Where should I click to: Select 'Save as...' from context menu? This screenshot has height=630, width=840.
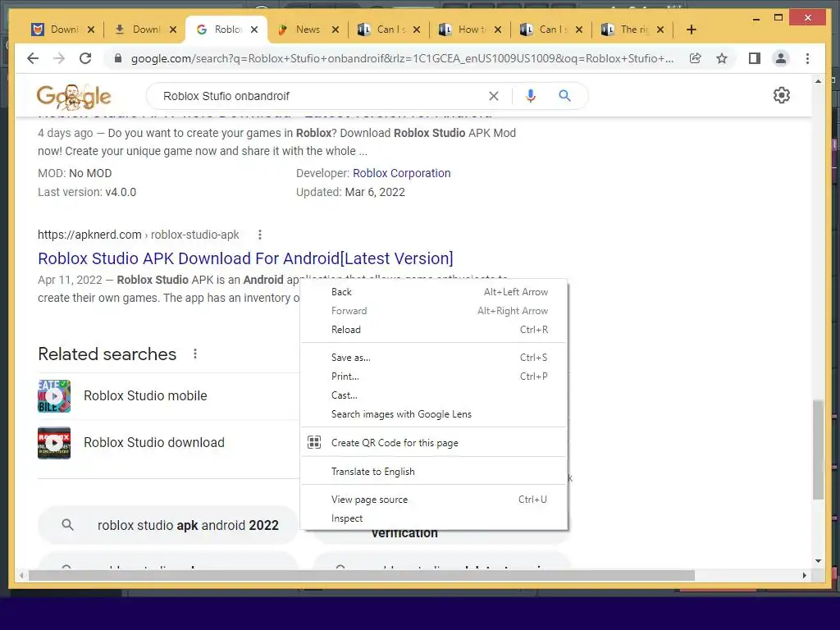434,358
